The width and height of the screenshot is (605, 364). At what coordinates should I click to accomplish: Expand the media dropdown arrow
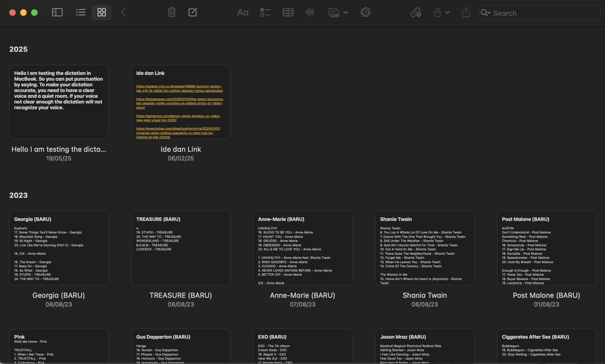pyautogui.click(x=346, y=13)
